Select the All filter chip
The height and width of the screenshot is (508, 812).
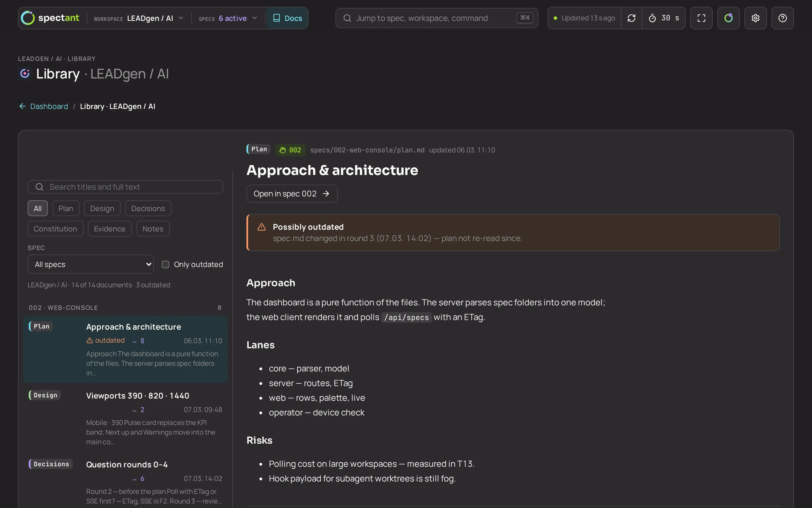tap(37, 208)
